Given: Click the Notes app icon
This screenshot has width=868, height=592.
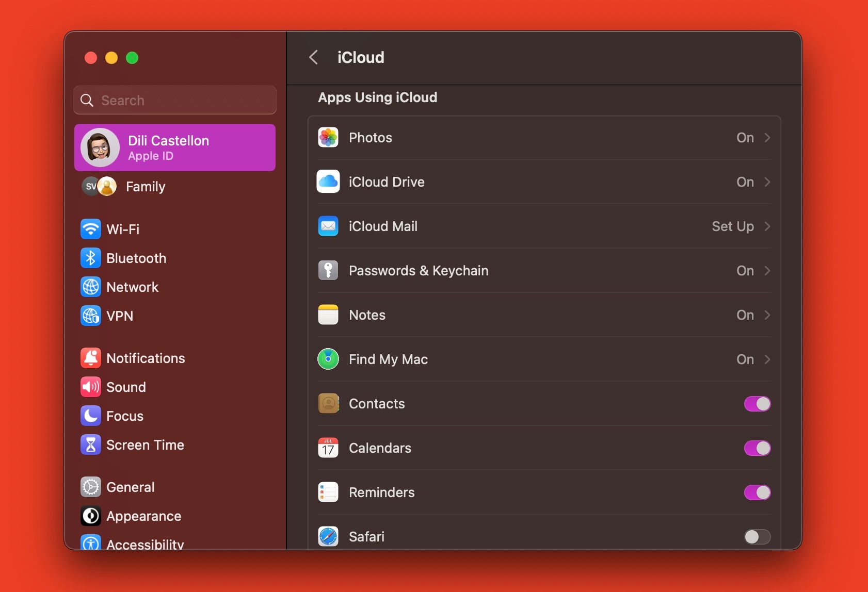Looking at the screenshot, I should (x=328, y=315).
